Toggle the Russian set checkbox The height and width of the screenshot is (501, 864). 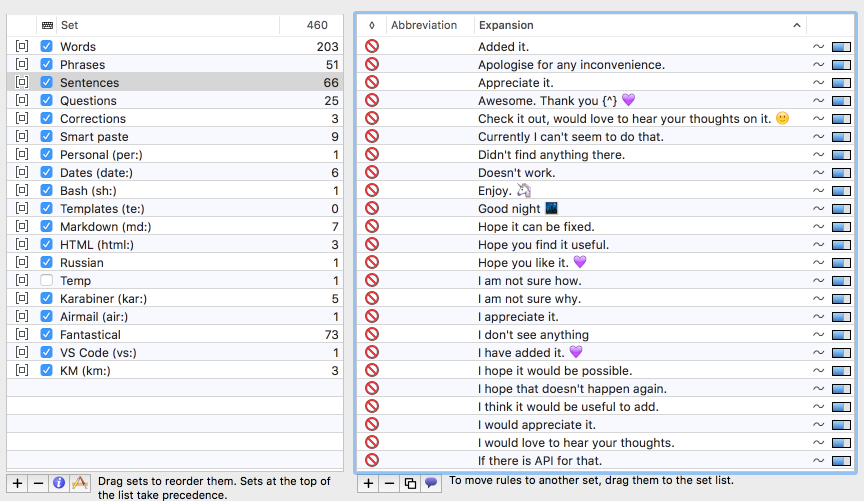[46, 262]
